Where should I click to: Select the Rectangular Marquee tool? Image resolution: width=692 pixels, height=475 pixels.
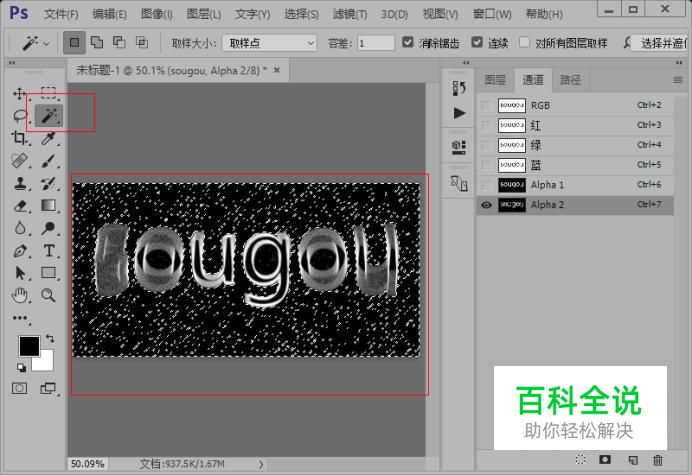click(x=48, y=93)
